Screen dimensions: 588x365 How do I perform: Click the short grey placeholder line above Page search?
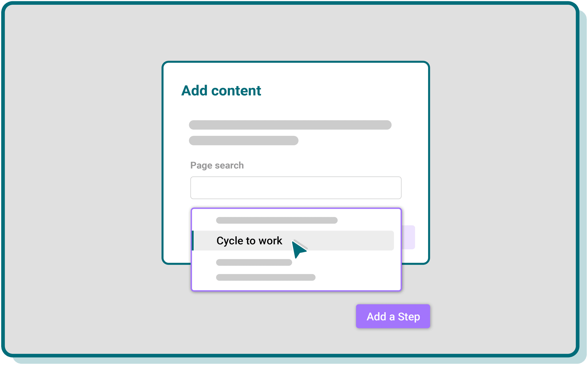[x=244, y=140]
